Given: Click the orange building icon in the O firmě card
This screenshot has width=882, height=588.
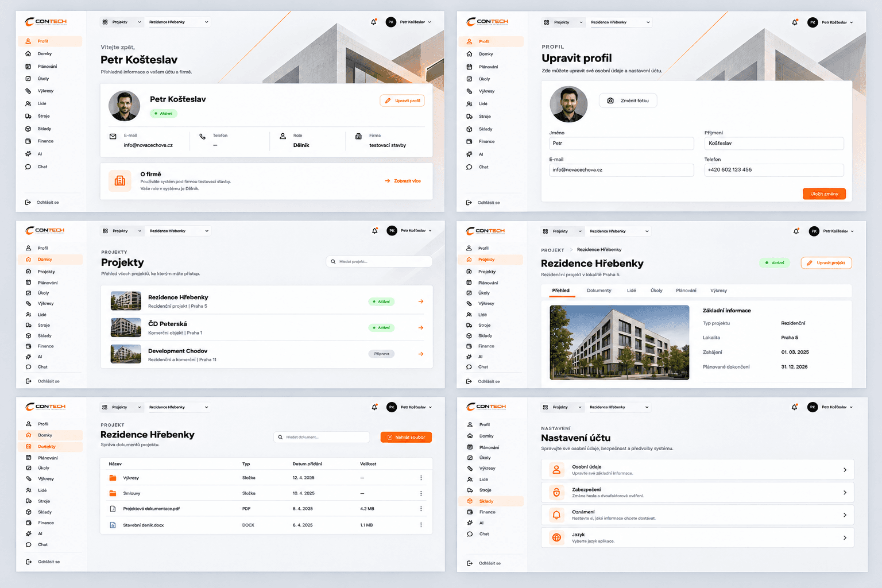Looking at the screenshot, I should (x=120, y=181).
